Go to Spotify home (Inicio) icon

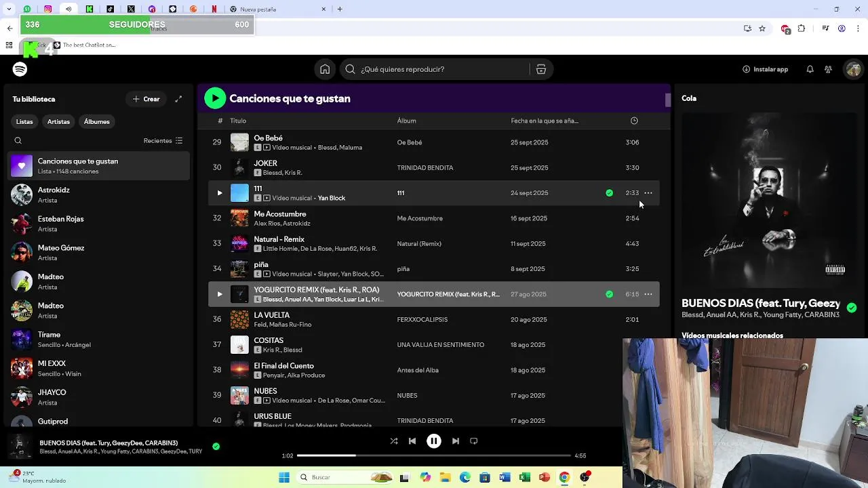point(325,69)
